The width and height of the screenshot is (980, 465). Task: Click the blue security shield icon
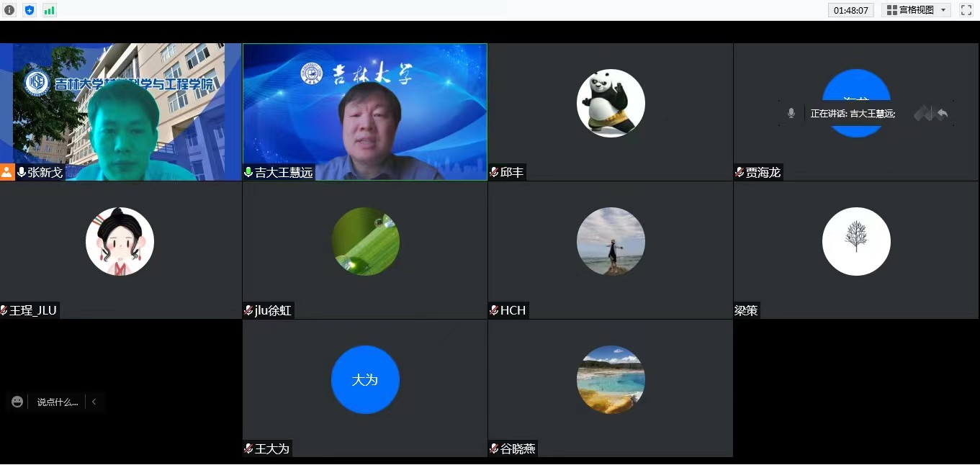[x=30, y=10]
